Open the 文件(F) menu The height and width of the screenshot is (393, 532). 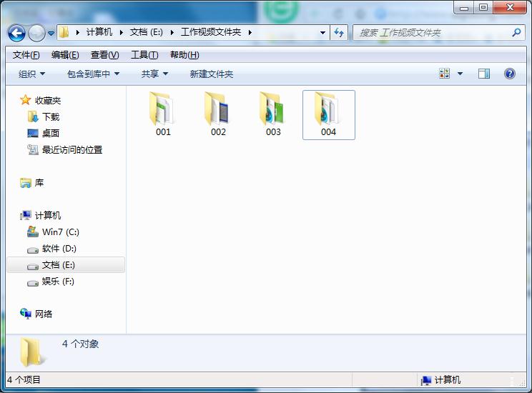[x=26, y=55]
